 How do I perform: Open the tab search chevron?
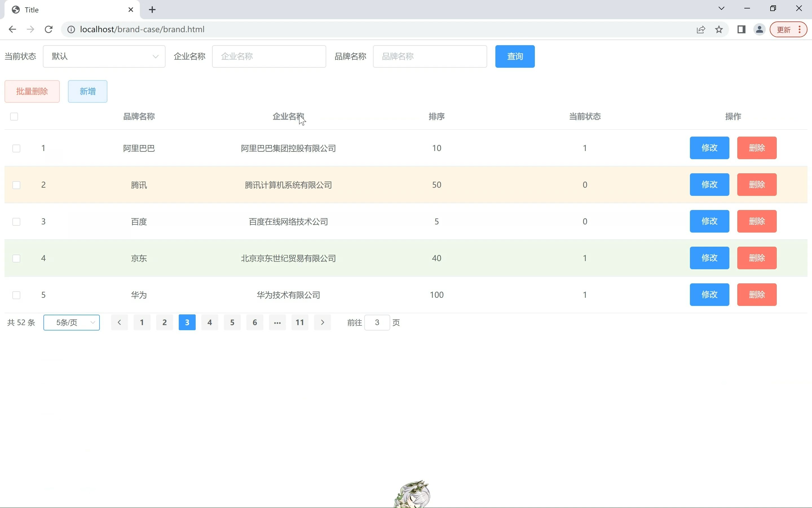point(721,8)
